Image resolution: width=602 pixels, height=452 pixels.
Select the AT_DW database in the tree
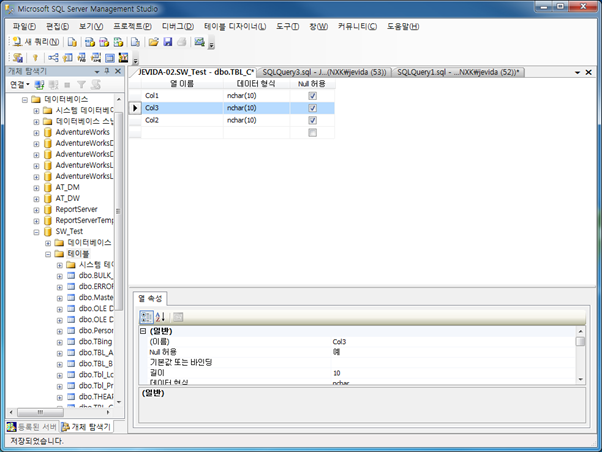pos(68,199)
